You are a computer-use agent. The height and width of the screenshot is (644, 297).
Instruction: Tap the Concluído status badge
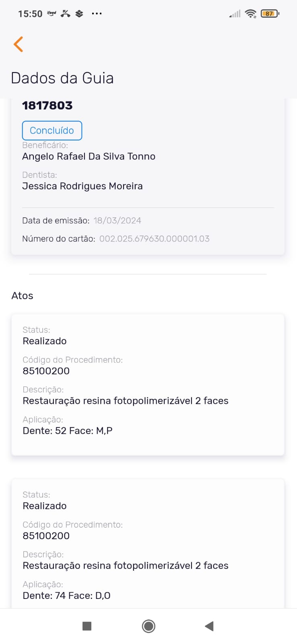point(52,130)
